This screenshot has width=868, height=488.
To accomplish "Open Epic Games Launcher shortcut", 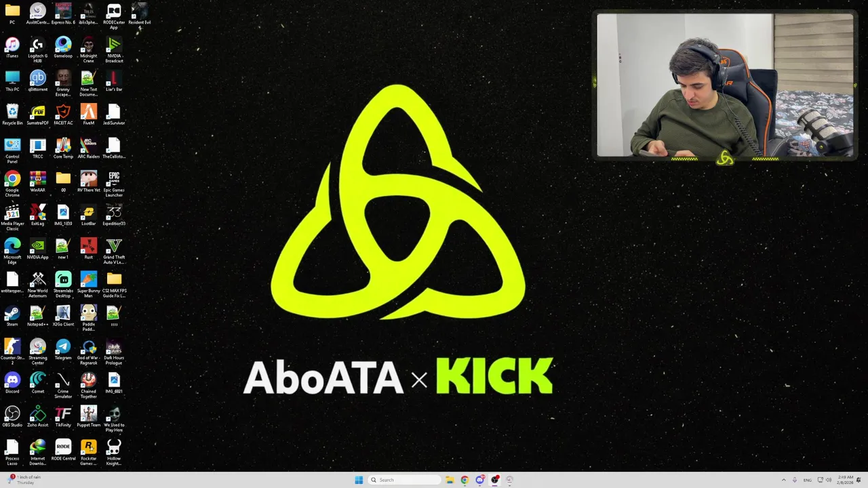I will coord(114,184).
